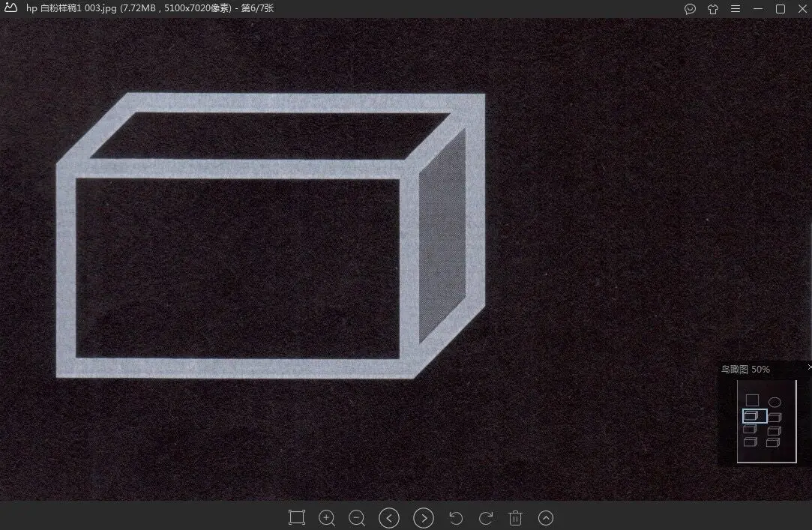Open the feedback chat bubble icon
Image resolution: width=812 pixels, height=530 pixels.
click(690, 9)
